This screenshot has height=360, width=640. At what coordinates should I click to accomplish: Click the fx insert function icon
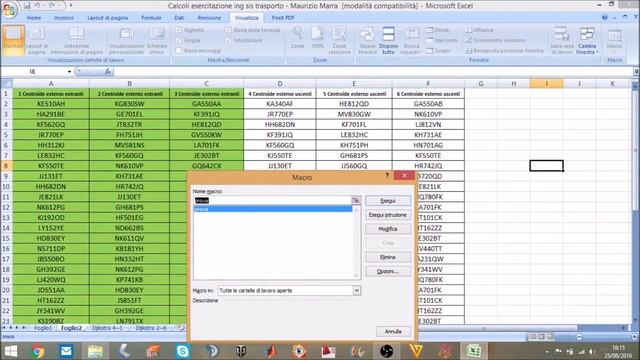[108, 71]
